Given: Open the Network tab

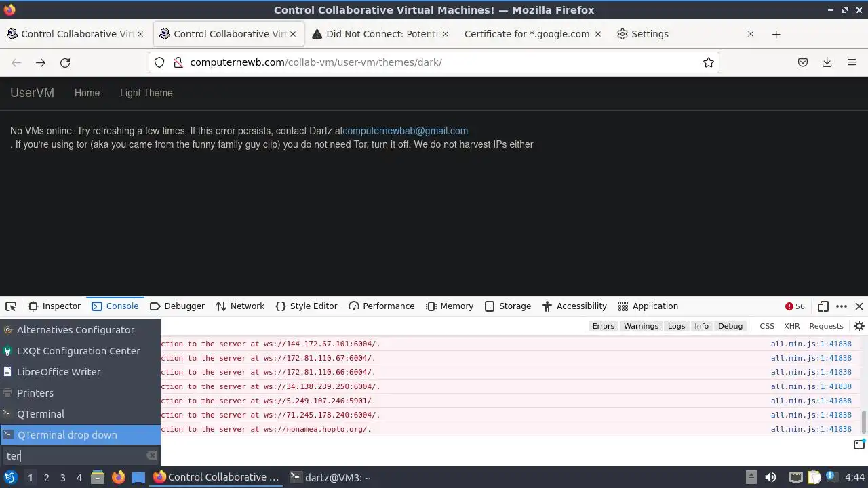Looking at the screenshot, I should tap(240, 306).
